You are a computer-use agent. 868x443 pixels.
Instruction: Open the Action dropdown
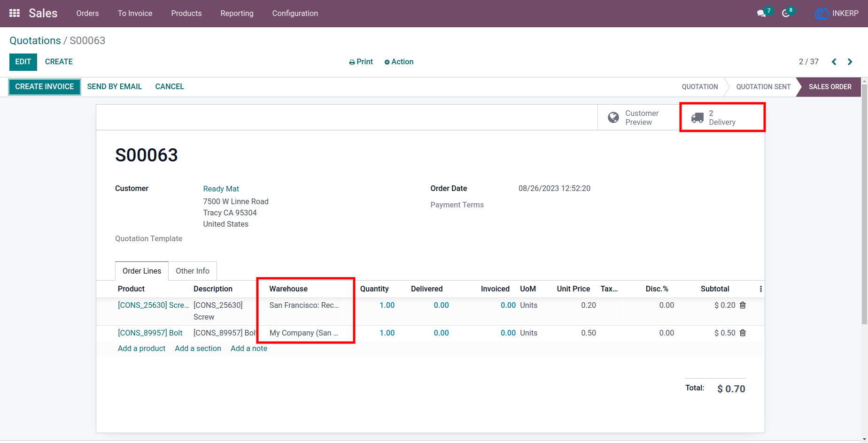[x=399, y=61]
